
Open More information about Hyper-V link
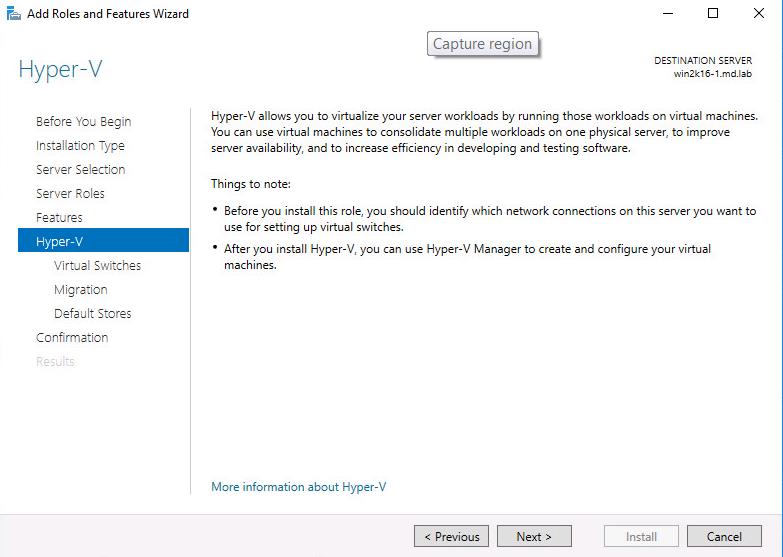299,487
